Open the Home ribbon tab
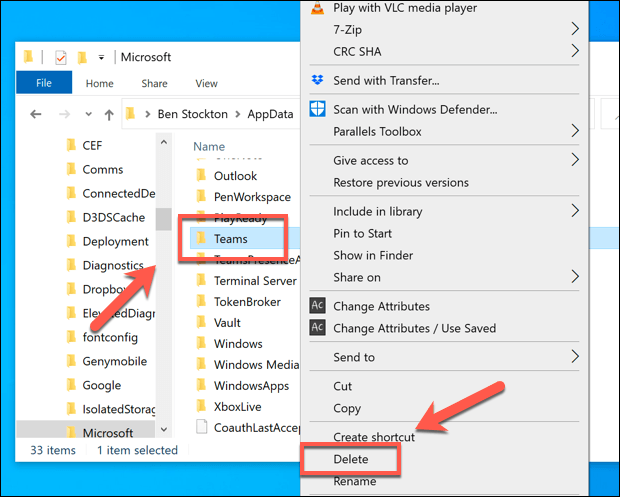The image size is (620, 497). tap(100, 83)
